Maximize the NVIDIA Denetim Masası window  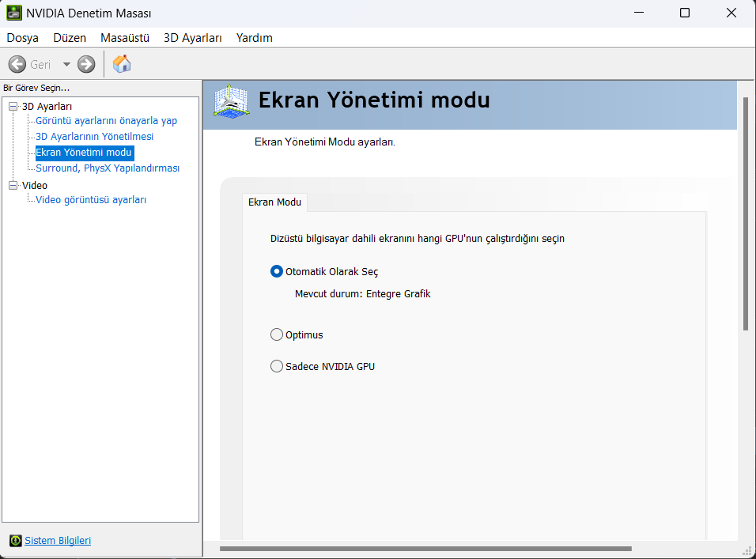pos(685,13)
